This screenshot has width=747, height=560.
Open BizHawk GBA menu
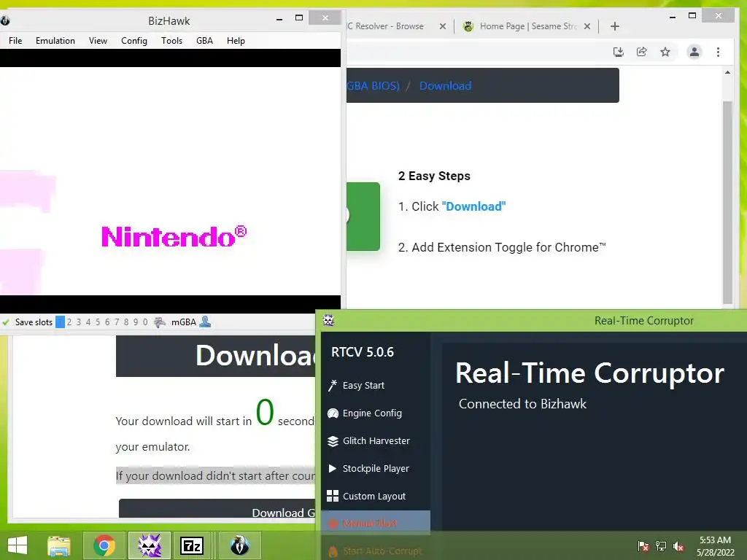pyautogui.click(x=204, y=41)
